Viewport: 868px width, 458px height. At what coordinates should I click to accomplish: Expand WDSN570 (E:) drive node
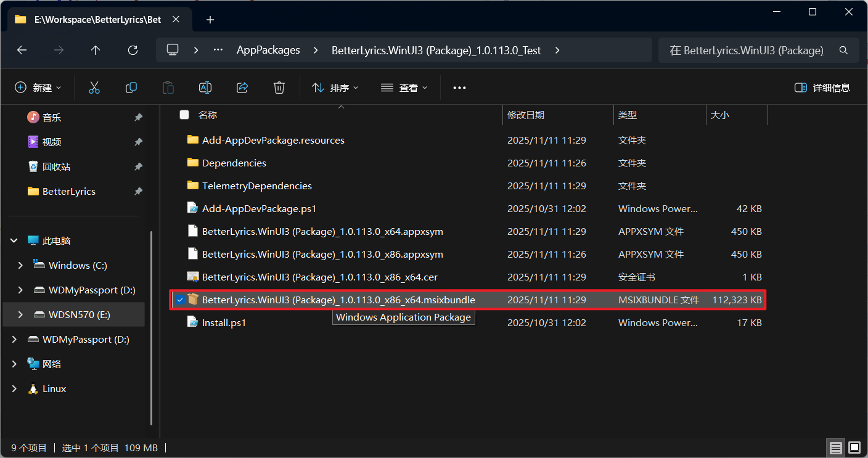20,314
